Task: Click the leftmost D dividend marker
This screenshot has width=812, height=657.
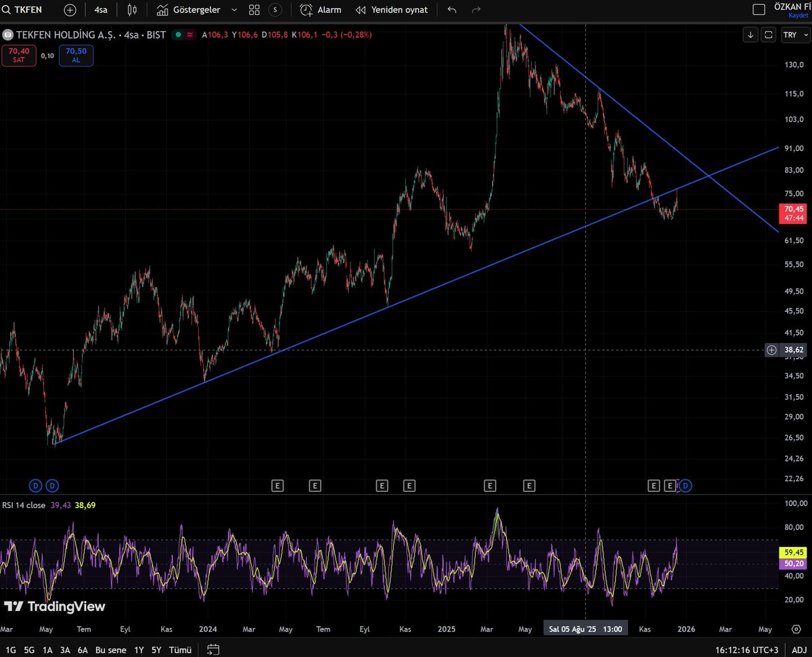Action: tap(35, 485)
